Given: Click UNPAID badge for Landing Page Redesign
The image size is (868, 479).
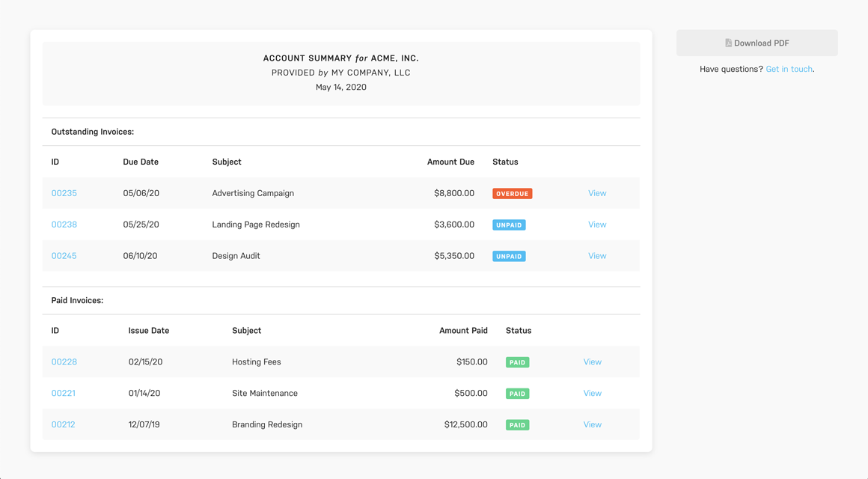Looking at the screenshot, I should (509, 225).
